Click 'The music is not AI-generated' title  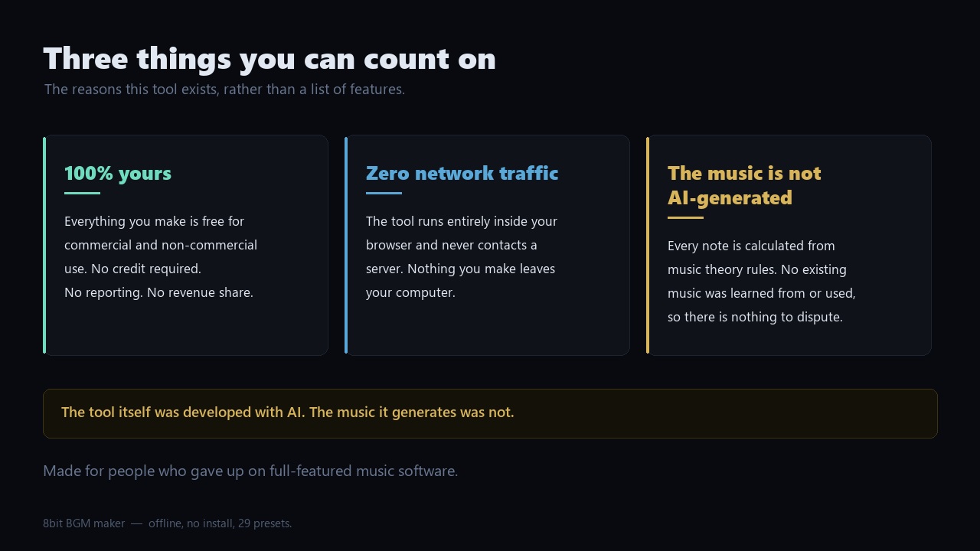tap(744, 185)
